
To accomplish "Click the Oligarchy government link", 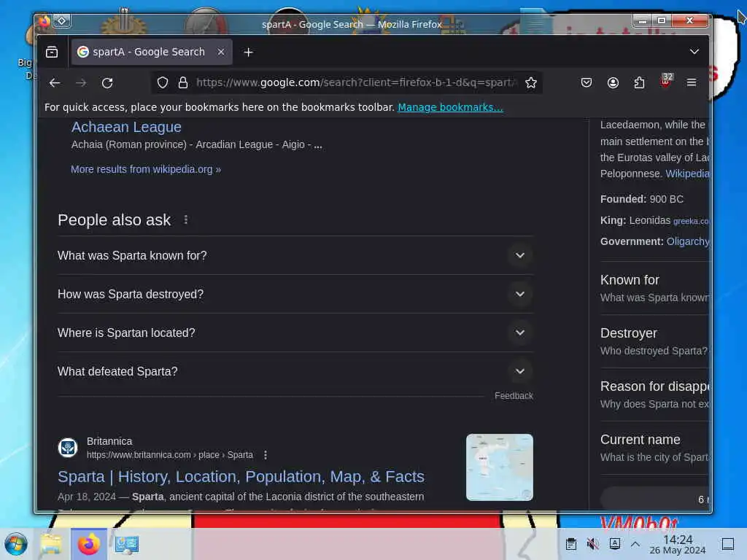I will pyautogui.click(x=687, y=241).
